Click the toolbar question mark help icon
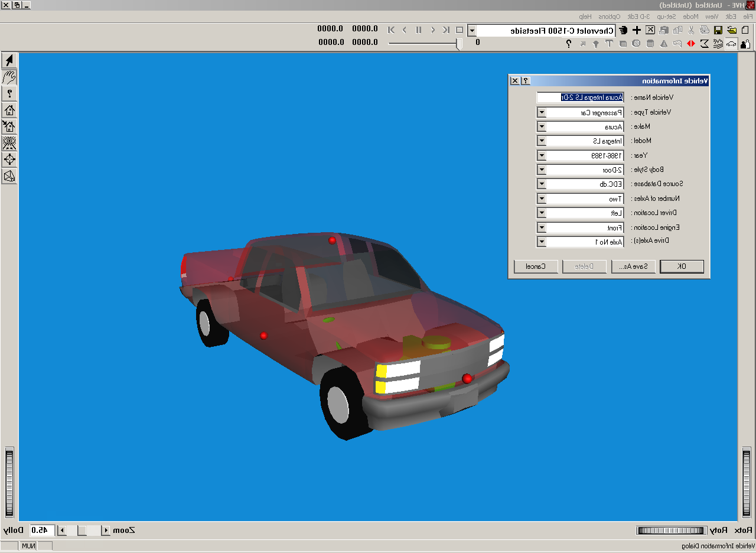Viewport: 756px width, 553px height. (x=569, y=44)
